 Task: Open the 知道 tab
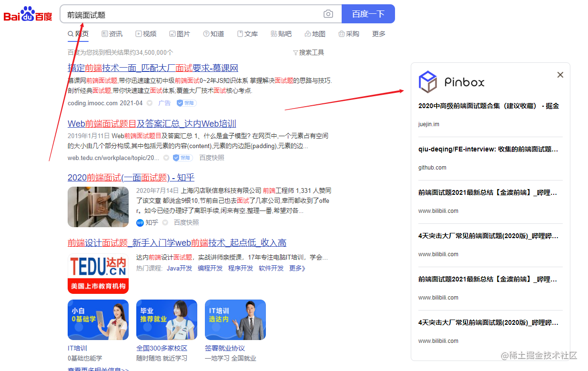coord(213,34)
